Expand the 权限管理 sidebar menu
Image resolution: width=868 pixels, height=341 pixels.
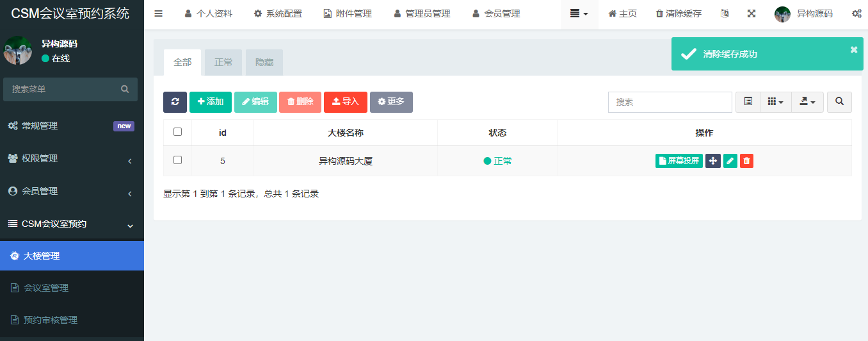(x=72, y=158)
